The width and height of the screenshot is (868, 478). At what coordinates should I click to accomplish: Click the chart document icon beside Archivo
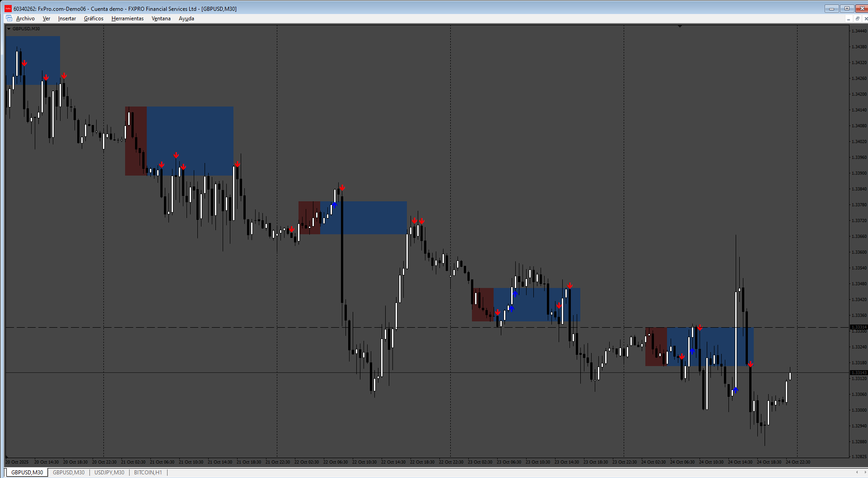pos(9,19)
